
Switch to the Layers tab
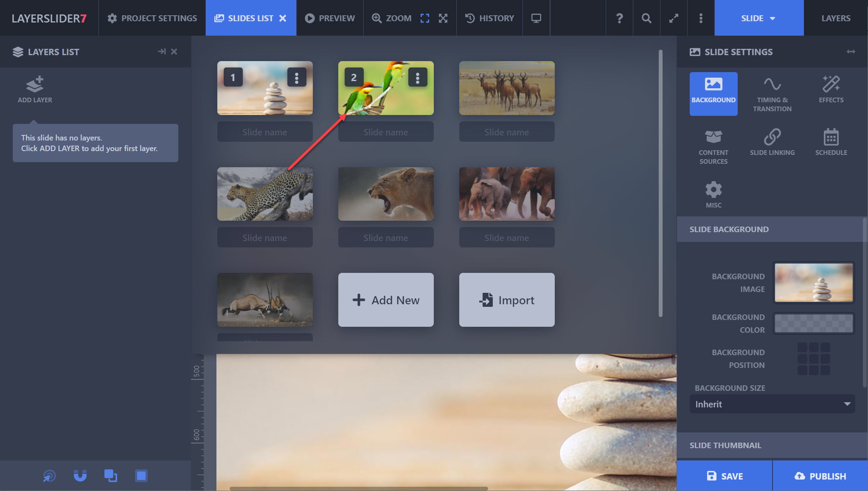click(835, 18)
